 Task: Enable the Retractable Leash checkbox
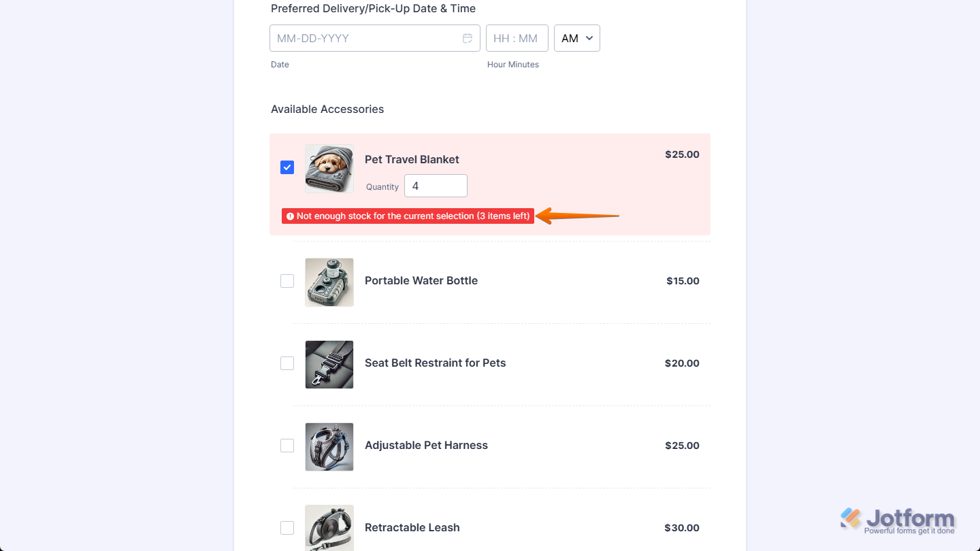pos(287,528)
